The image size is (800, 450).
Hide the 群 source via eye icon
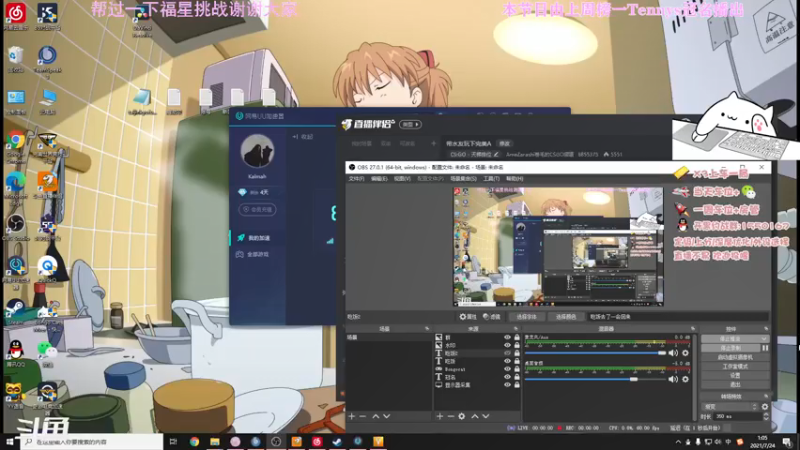(507, 337)
